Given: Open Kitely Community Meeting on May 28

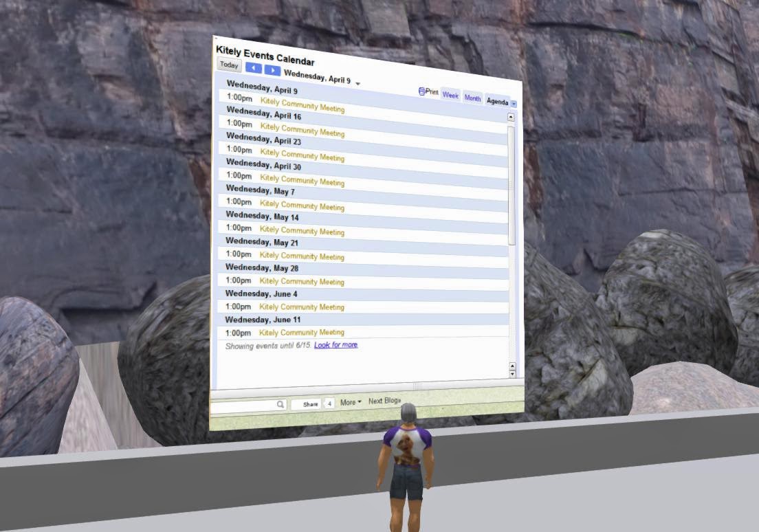Looking at the screenshot, I should pyautogui.click(x=302, y=281).
